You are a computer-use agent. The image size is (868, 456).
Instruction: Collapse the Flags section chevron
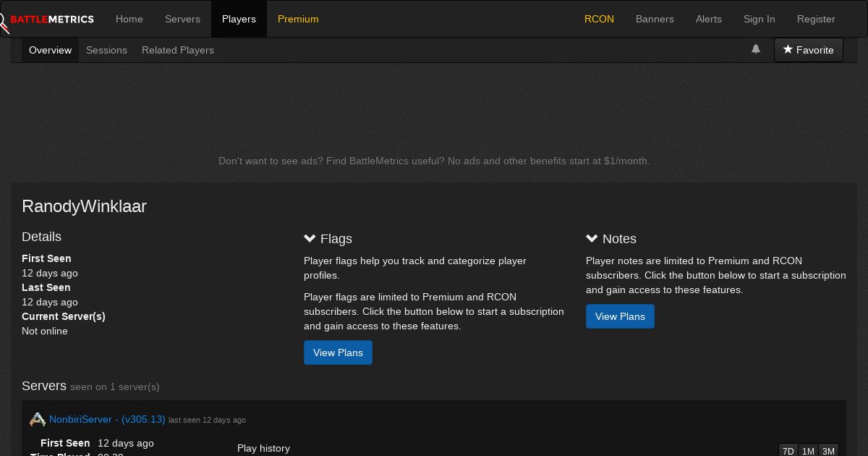310,238
